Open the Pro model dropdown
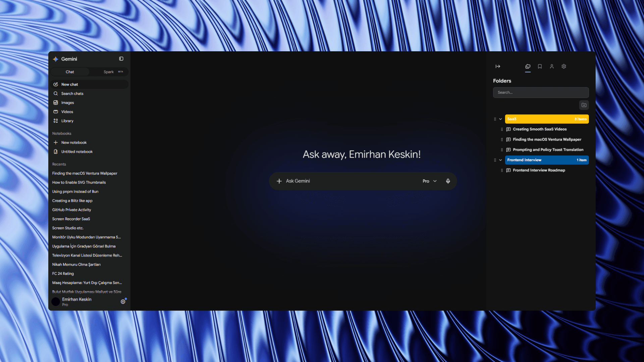The image size is (644, 362). (x=430, y=181)
